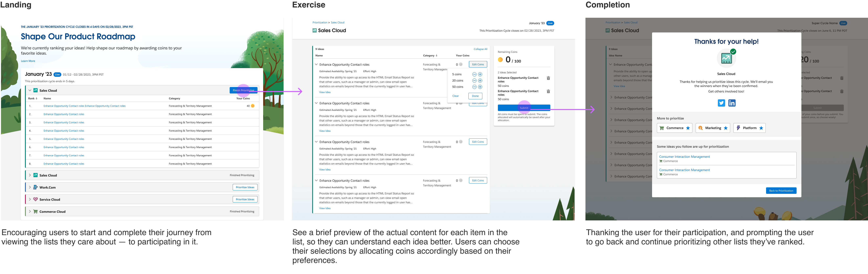The width and height of the screenshot is (868, 274).
Task: Click the Submit button in the Exercise coins panel
Action: pos(524,108)
